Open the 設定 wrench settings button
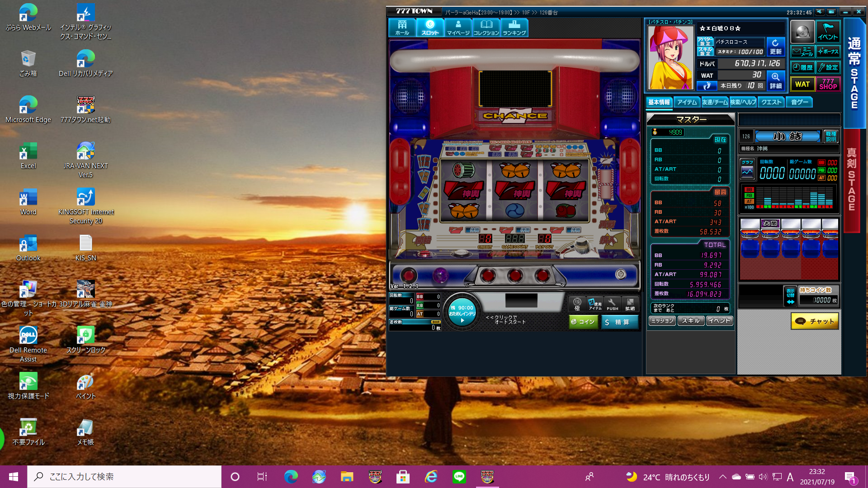This screenshot has height=488, width=868. [x=828, y=67]
